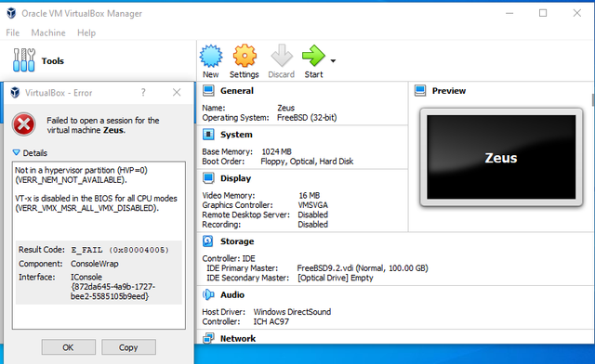Screen dimensions: 595x364
Task: Click the Storage section heading
Action: click(237, 241)
